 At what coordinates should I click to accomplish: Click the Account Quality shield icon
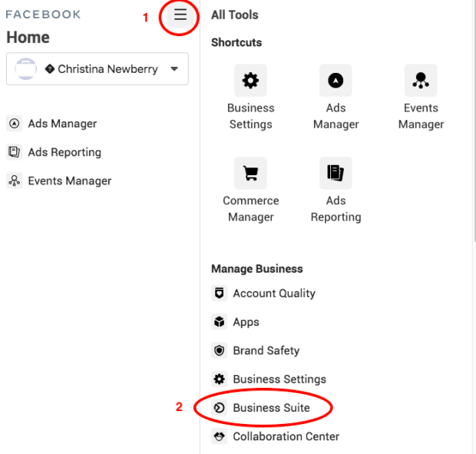pyautogui.click(x=220, y=293)
